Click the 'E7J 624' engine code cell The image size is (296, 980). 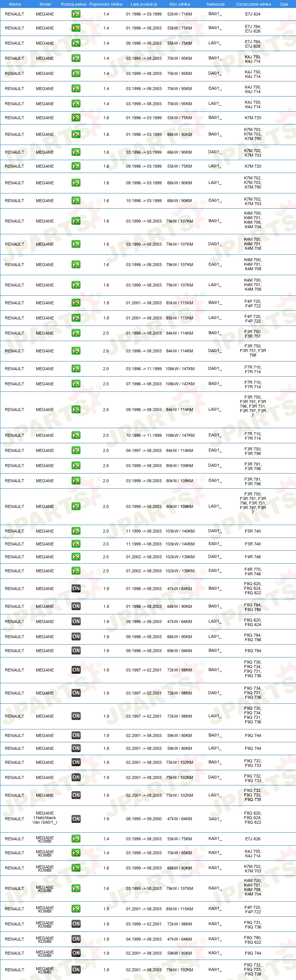click(253, 14)
